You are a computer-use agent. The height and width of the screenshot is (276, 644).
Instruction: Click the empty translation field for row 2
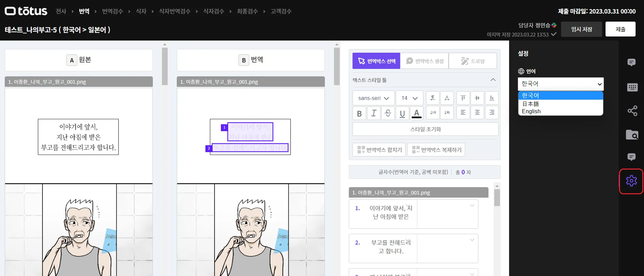coord(447,249)
